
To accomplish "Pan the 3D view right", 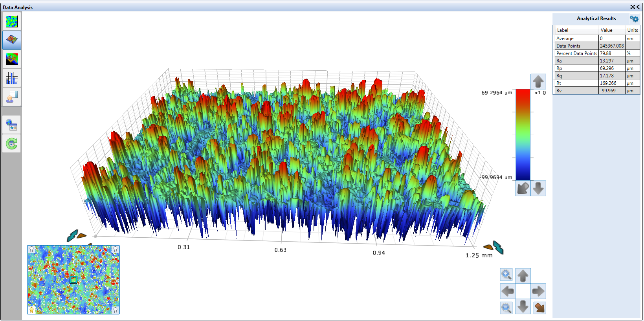I will (x=538, y=291).
